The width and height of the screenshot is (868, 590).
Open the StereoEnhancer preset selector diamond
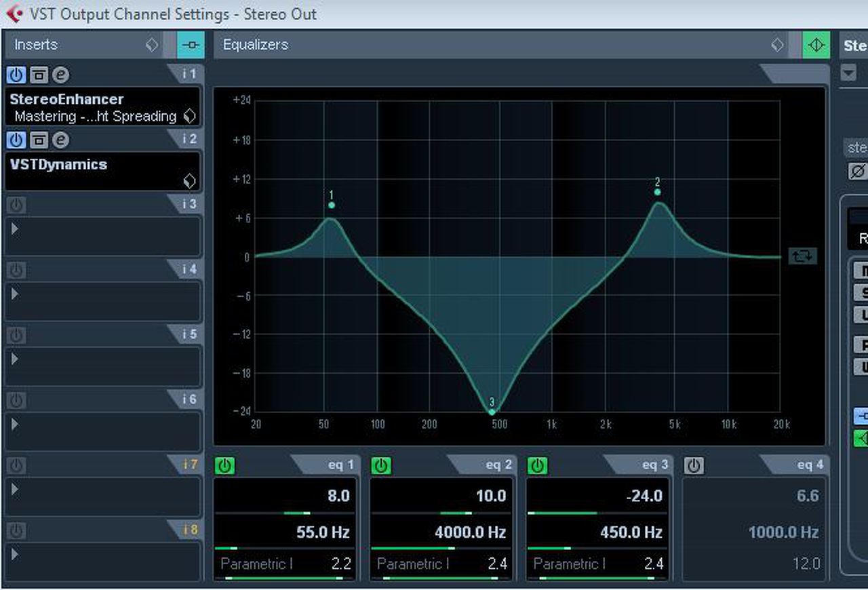tap(190, 116)
